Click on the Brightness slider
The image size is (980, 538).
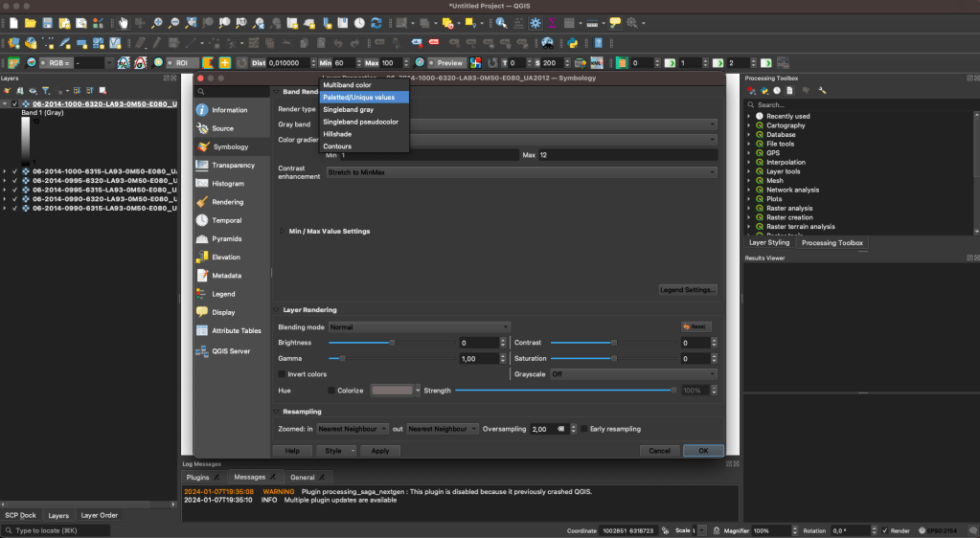tap(392, 343)
